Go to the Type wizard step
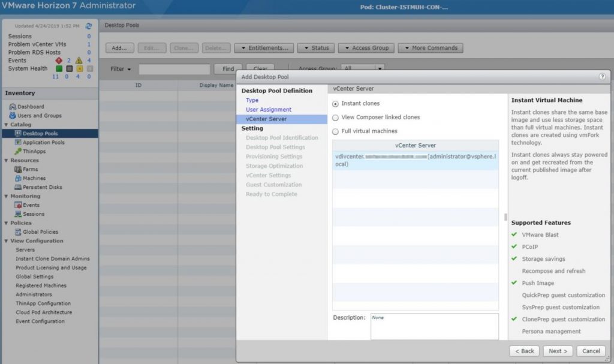614x364 pixels. pos(252,100)
